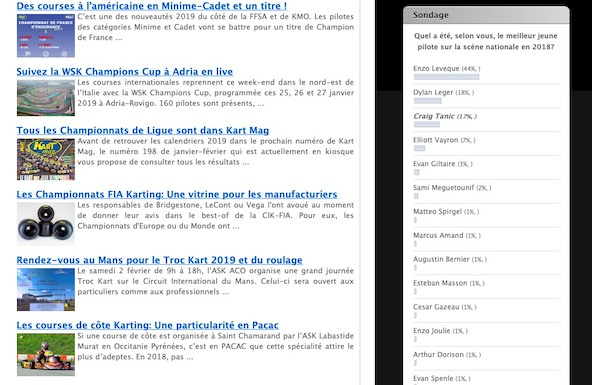This screenshot has width=592, height=385.
Task: Click the Saint Chamarand course de côte excerpt
Action: (x=216, y=346)
